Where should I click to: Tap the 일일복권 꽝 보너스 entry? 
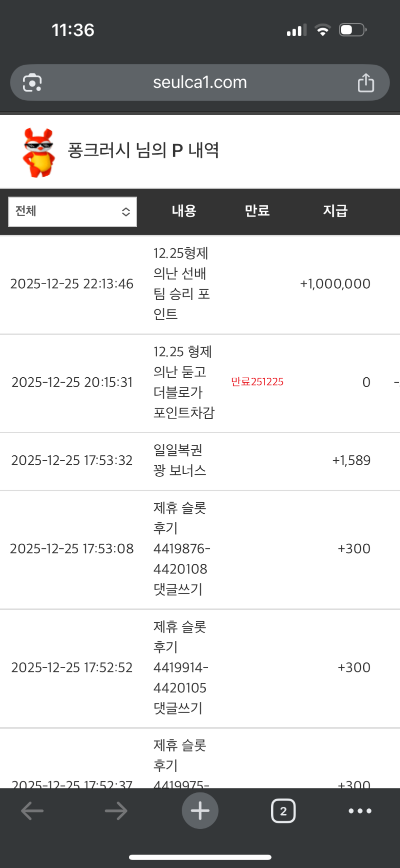[x=179, y=460]
